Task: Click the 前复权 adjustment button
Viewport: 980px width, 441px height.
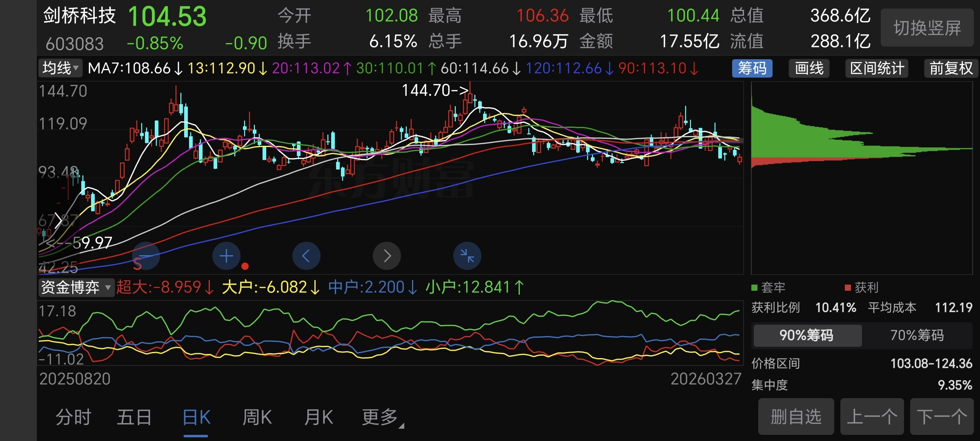Action: tap(951, 68)
